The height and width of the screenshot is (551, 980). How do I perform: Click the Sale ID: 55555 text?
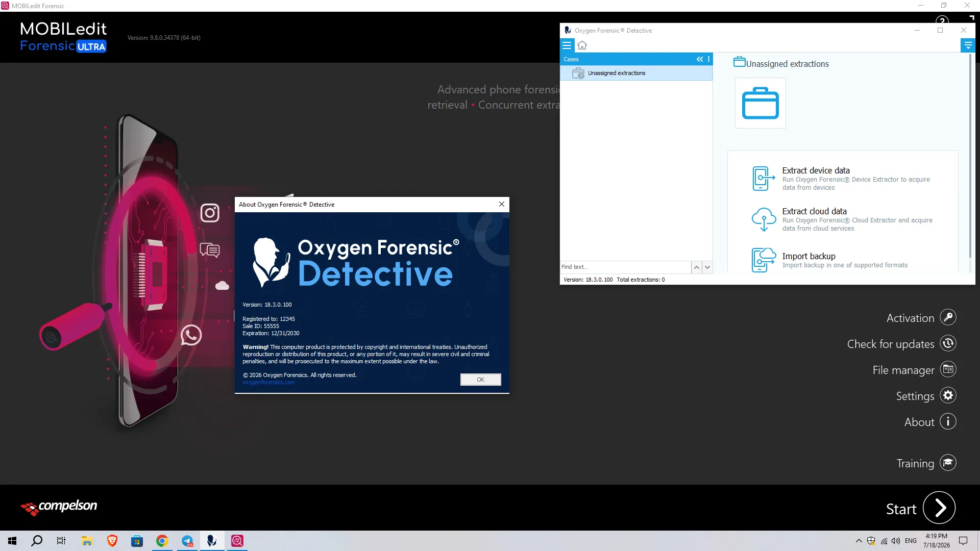coord(261,326)
